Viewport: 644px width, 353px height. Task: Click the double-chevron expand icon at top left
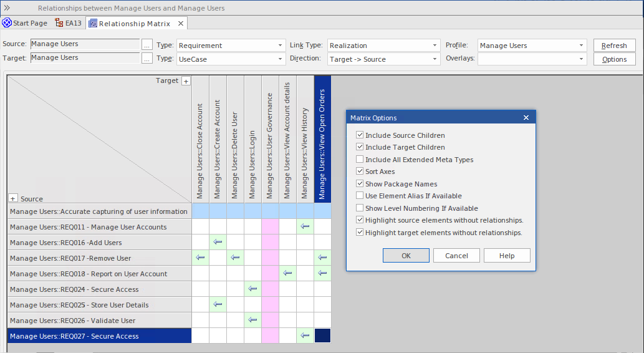pos(7,8)
